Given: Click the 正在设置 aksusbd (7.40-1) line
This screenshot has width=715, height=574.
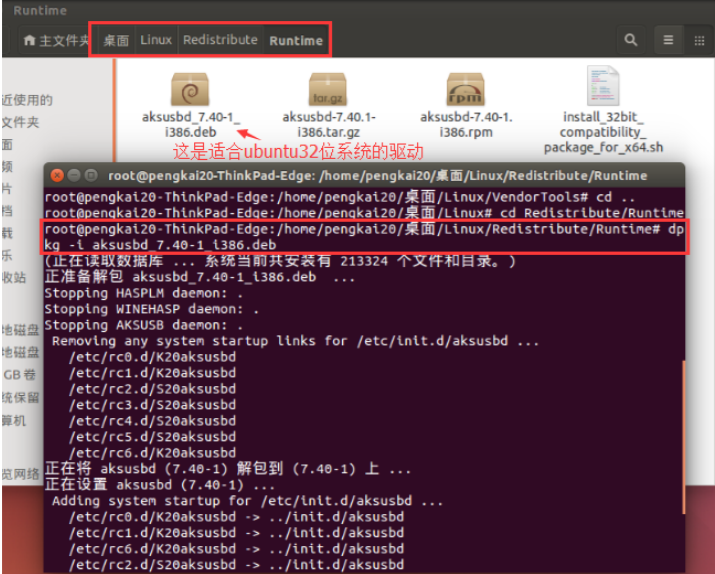Looking at the screenshot, I should [160, 485].
